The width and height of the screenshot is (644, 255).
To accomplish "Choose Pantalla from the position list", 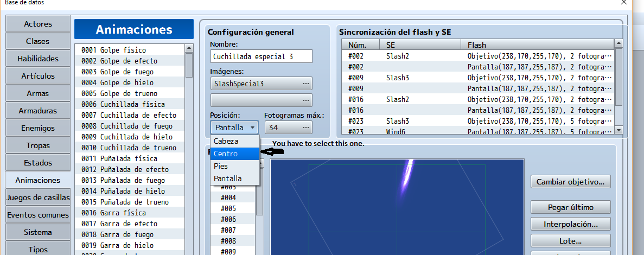I will coord(235,178).
